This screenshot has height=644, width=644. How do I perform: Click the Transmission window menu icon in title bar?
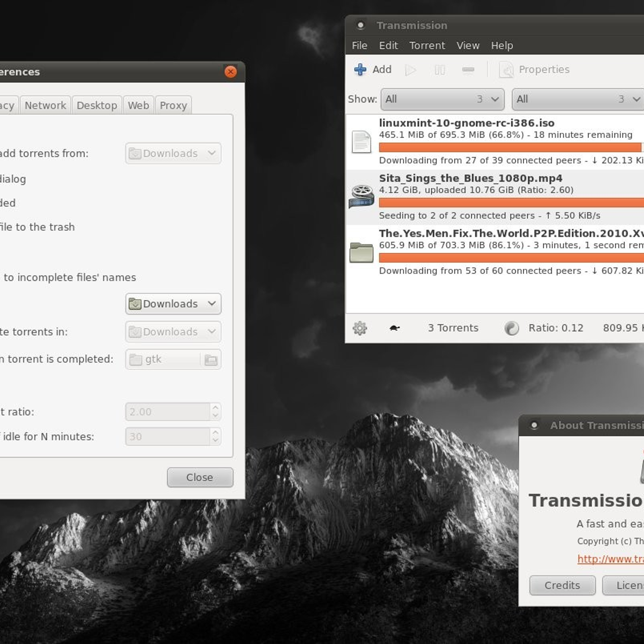pos(361,25)
